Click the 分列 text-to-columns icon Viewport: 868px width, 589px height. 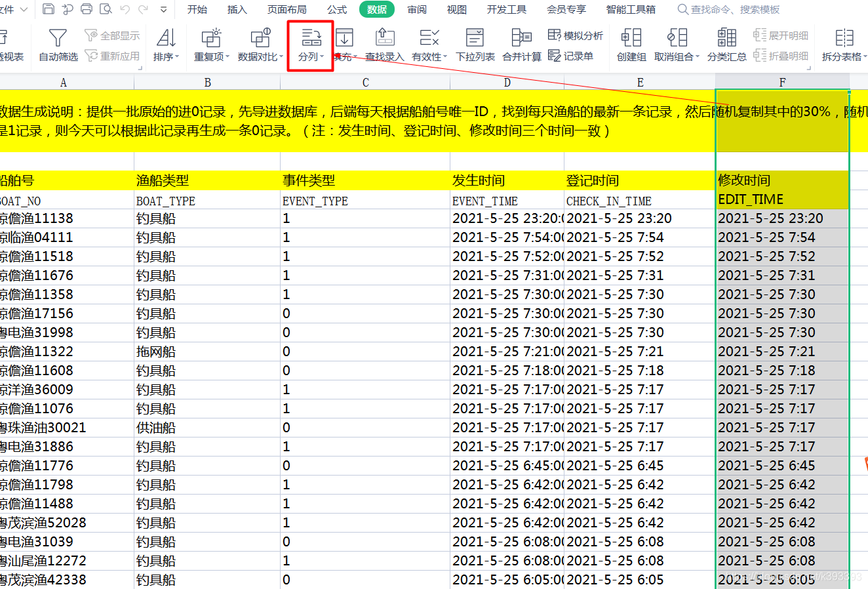(x=311, y=38)
